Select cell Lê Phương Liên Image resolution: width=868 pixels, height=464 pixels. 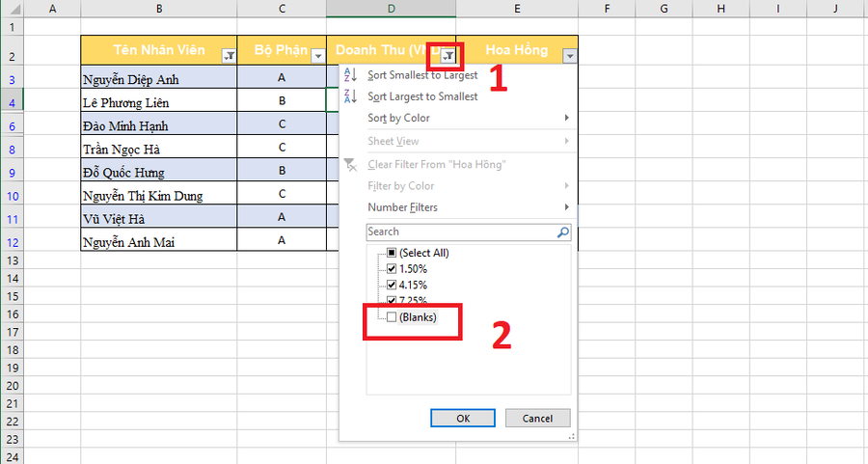tap(159, 100)
